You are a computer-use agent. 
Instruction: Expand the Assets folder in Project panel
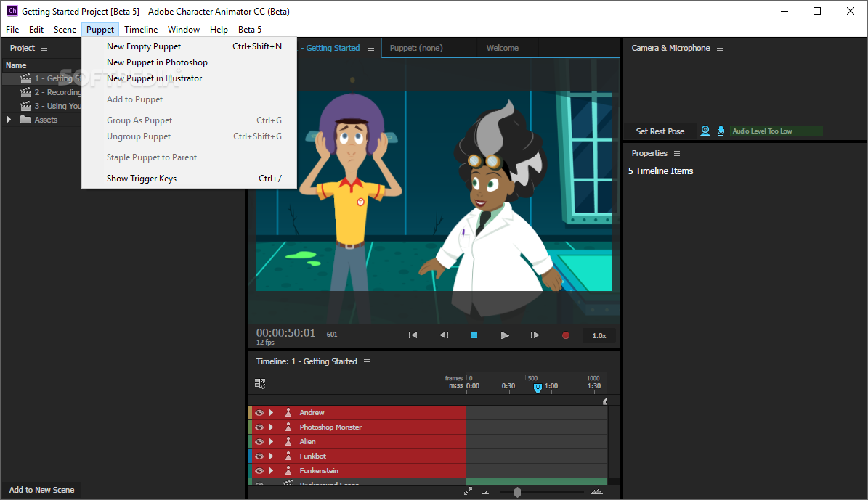point(9,120)
